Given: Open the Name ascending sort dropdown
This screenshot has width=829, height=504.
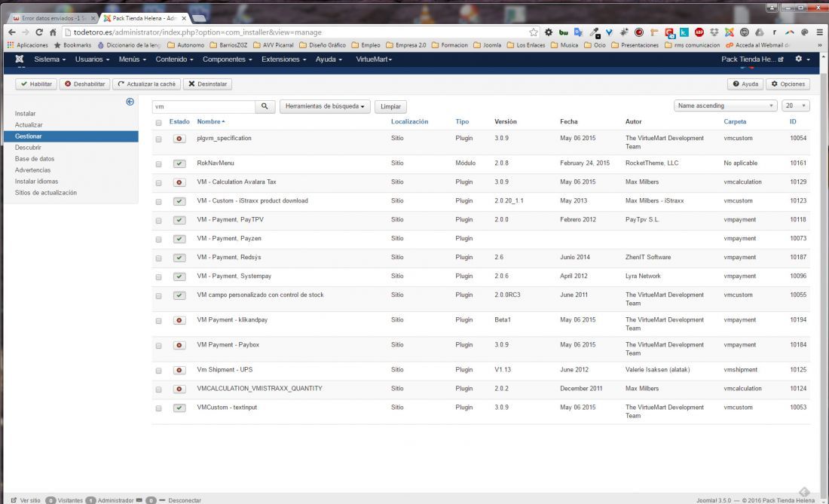Looking at the screenshot, I should pos(725,105).
